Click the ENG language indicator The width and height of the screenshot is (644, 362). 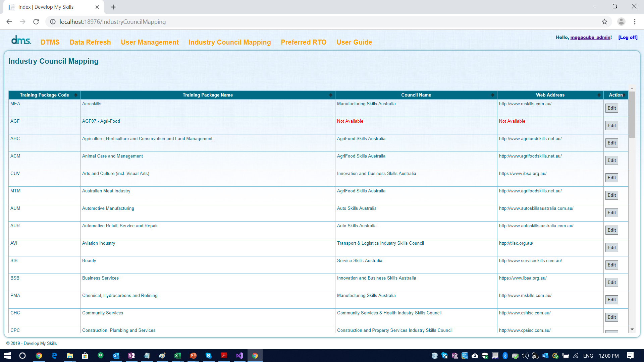coord(588,356)
